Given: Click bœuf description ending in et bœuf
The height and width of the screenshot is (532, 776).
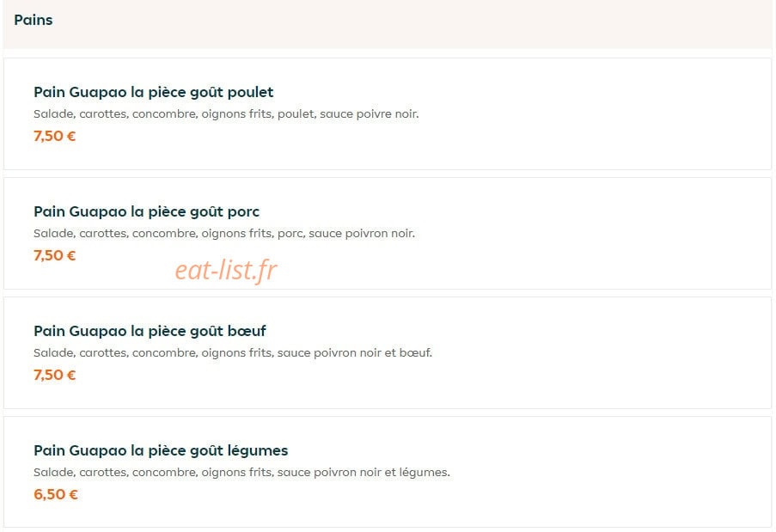Looking at the screenshot, I should coord(233,353).
